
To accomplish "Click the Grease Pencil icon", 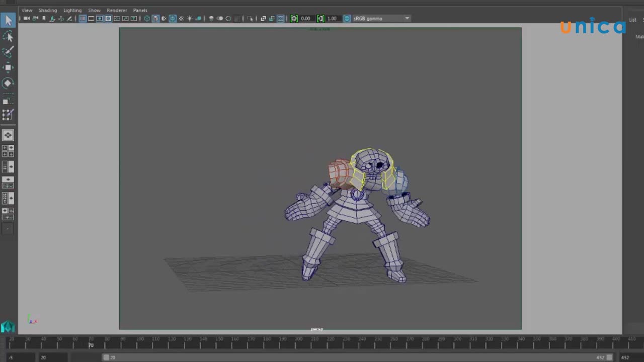I will point(69,19).
